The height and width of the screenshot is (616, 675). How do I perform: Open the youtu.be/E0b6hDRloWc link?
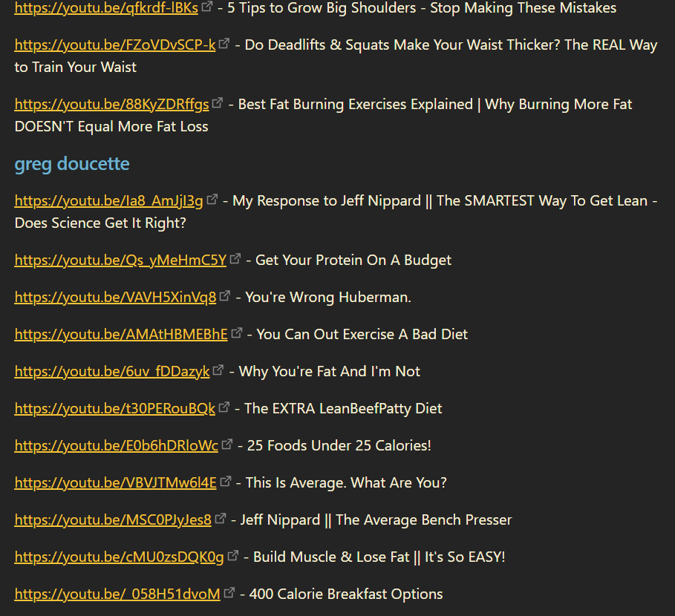[117, 445]
